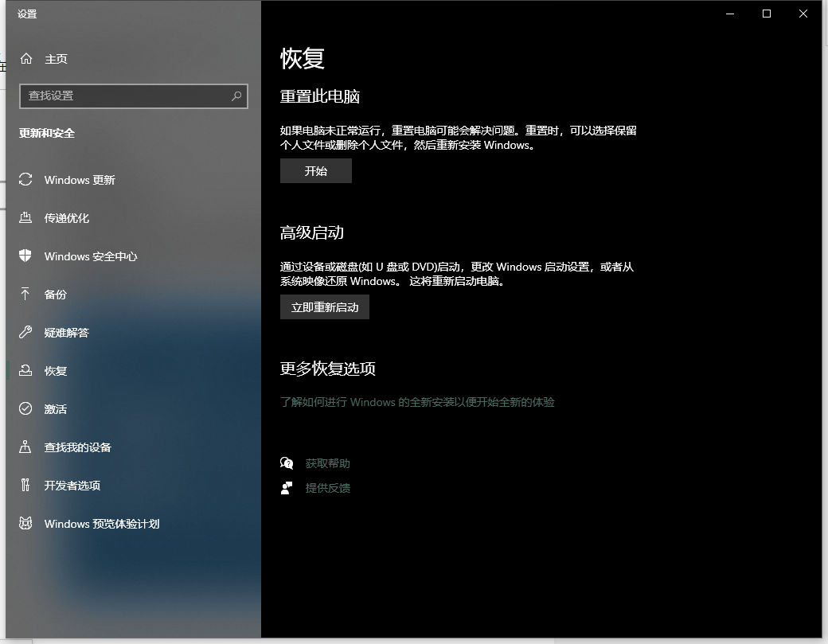The height and width of the screenshot is (644, 828).
Task: Click the Windows 更新 sync arrows icon
Action: [x=25, y=180]
